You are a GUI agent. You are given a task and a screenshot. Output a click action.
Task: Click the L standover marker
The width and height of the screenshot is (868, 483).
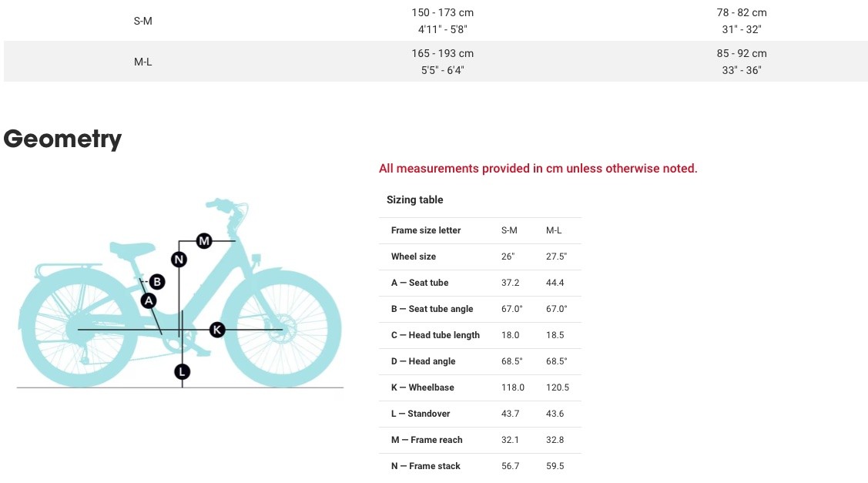click(182, 372)
